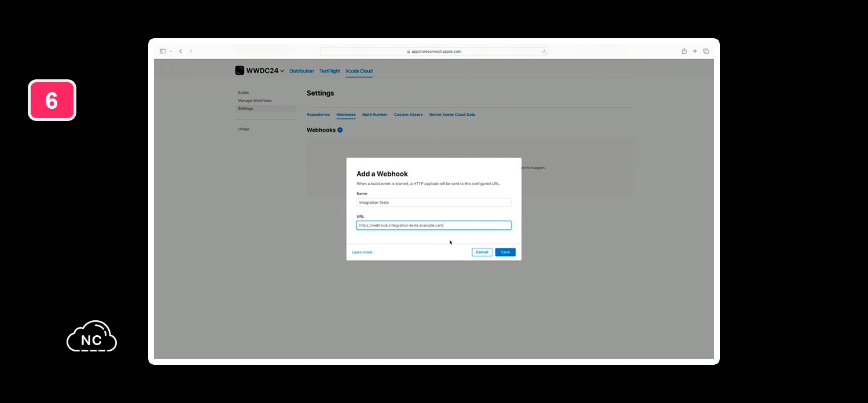Screen dimensions: 868x403
Task: Open the Learn more link
Action: coord(362,252)
